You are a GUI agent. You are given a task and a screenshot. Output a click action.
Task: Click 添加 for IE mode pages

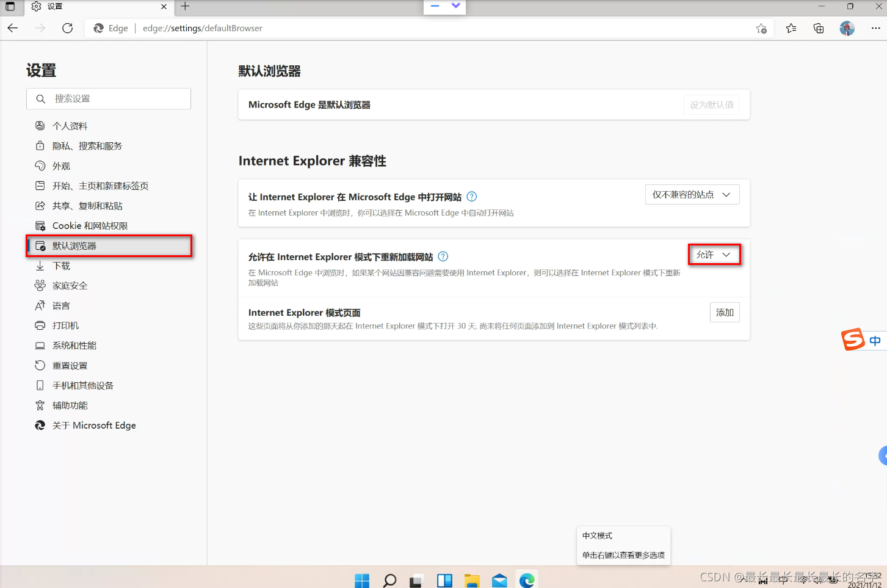tap(725, 313)
